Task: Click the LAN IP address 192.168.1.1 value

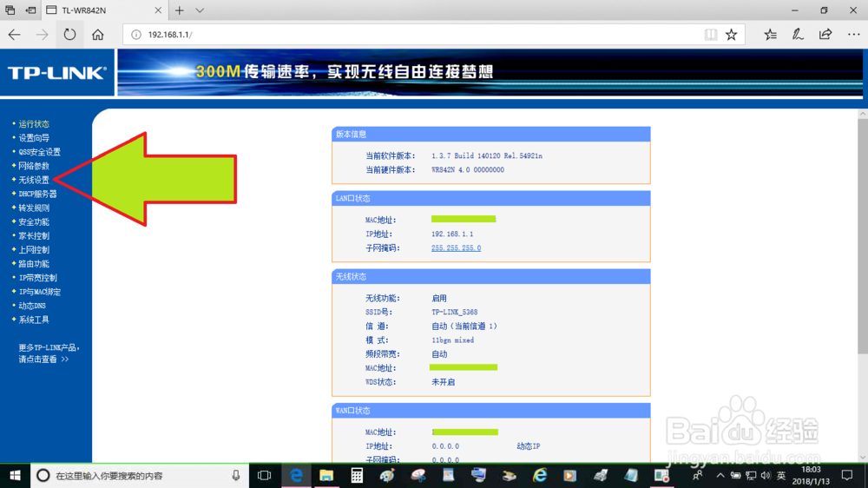Action: tap(452, 234)
